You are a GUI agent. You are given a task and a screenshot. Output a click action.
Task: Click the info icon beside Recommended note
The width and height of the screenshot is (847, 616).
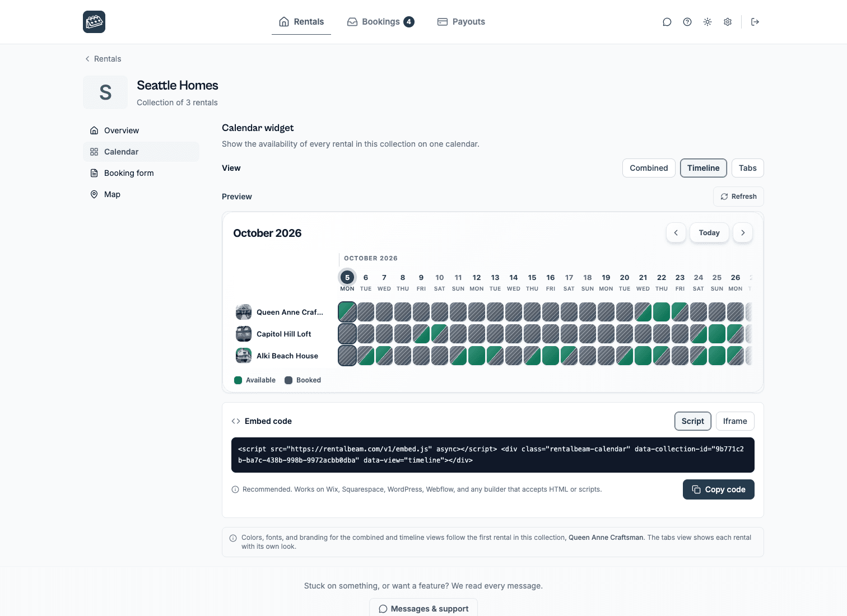point(235,489)
